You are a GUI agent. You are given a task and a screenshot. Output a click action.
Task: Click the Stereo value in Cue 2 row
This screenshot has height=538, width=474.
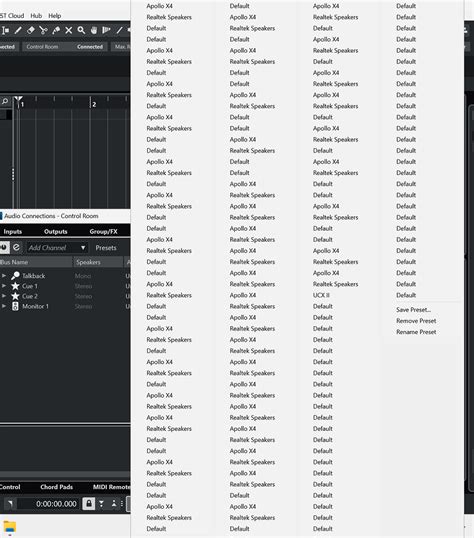pos(83,296)
